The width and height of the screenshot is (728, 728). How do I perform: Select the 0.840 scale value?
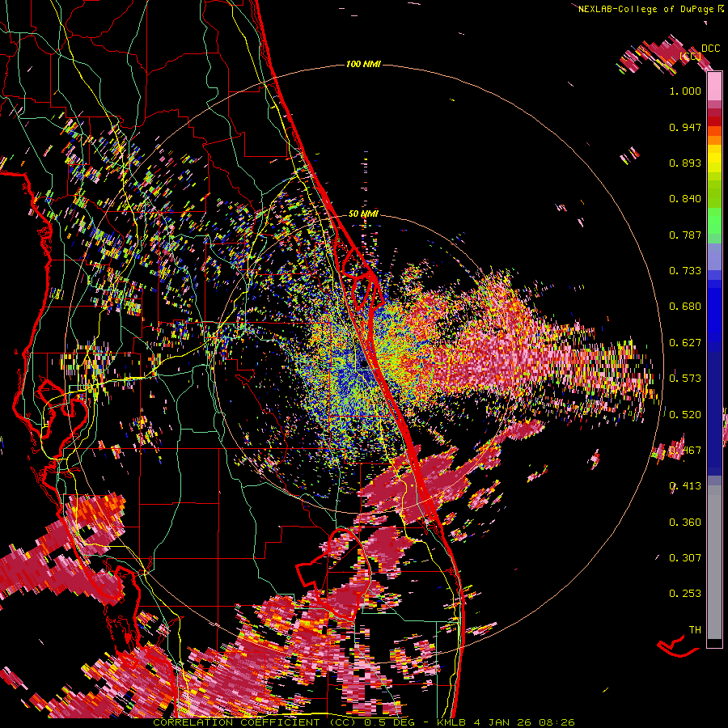685,199
